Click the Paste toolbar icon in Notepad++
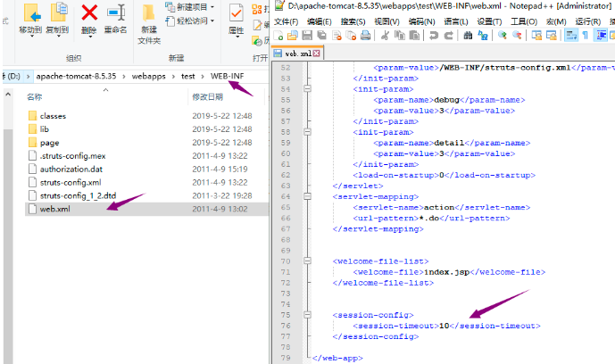Viewport: 615px width, 364px height. (x=414, y=36)
